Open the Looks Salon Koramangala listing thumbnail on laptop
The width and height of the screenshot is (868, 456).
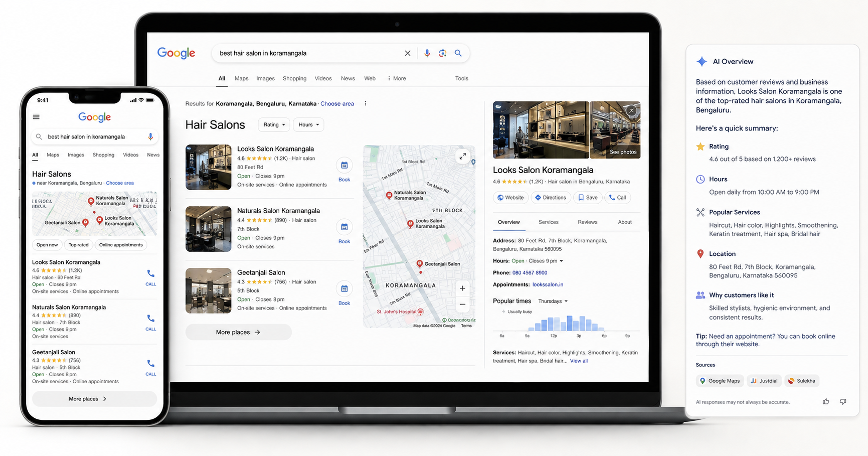pyautogui.click(x=209, y=167)
